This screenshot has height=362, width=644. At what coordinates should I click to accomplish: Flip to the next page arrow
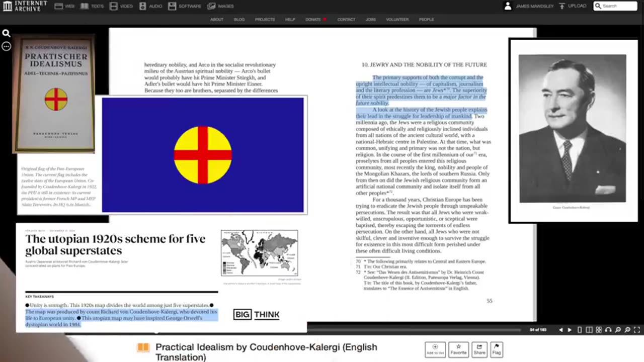pyautogui.click(x=570, y=330)
